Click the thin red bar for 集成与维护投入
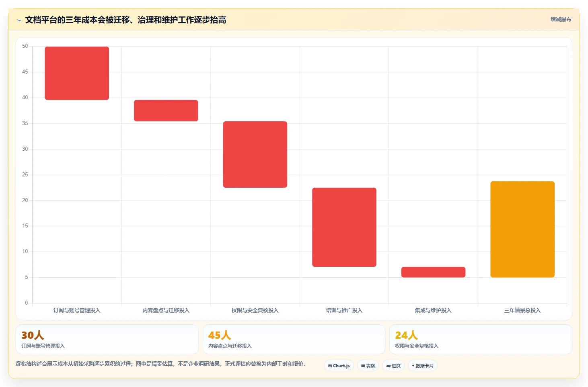Screen dimensions: 588x387 coord(433,272)
